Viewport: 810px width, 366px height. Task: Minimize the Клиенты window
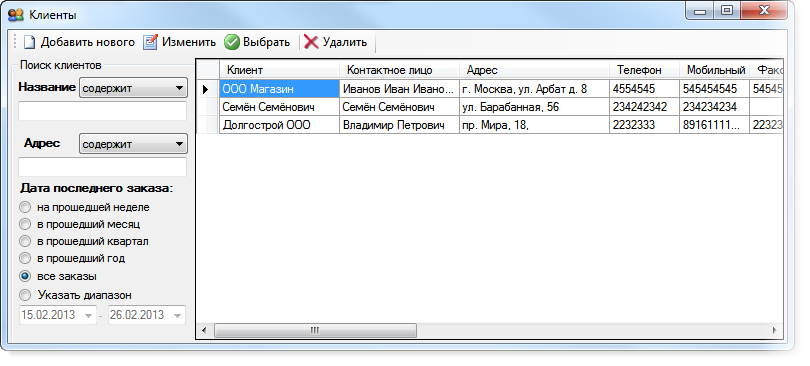point(700,11)
